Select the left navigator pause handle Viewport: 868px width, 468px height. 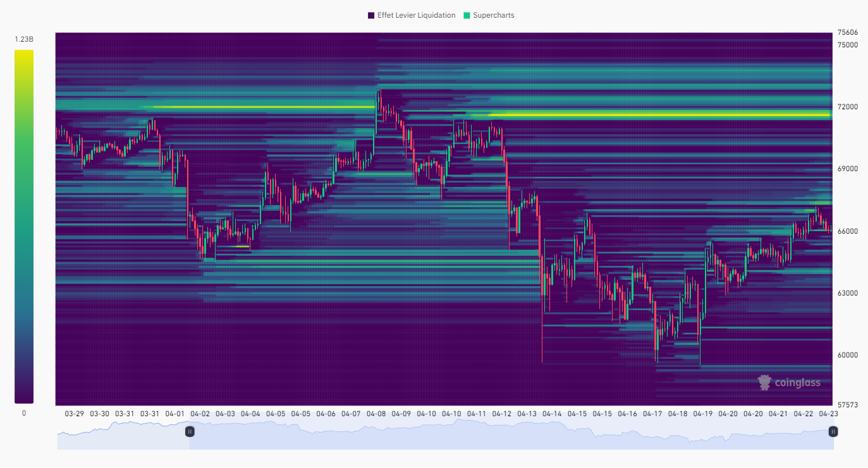click(x=189, y=431)
